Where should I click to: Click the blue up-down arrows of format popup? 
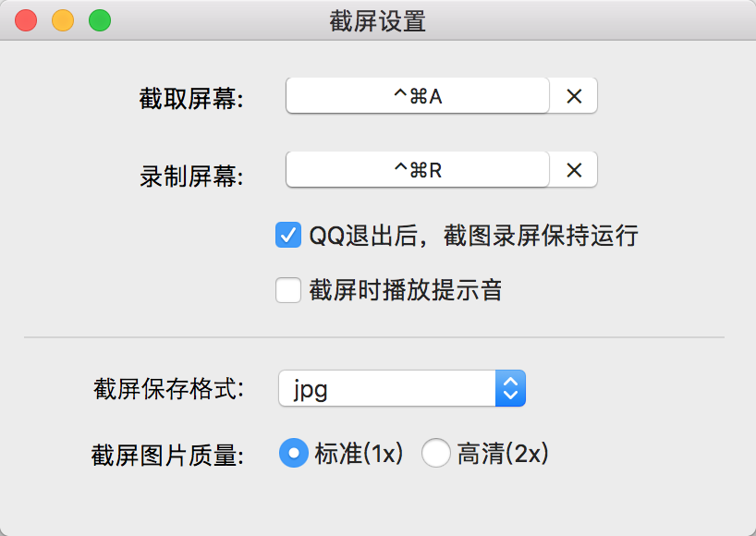click(x=510, y=388)
